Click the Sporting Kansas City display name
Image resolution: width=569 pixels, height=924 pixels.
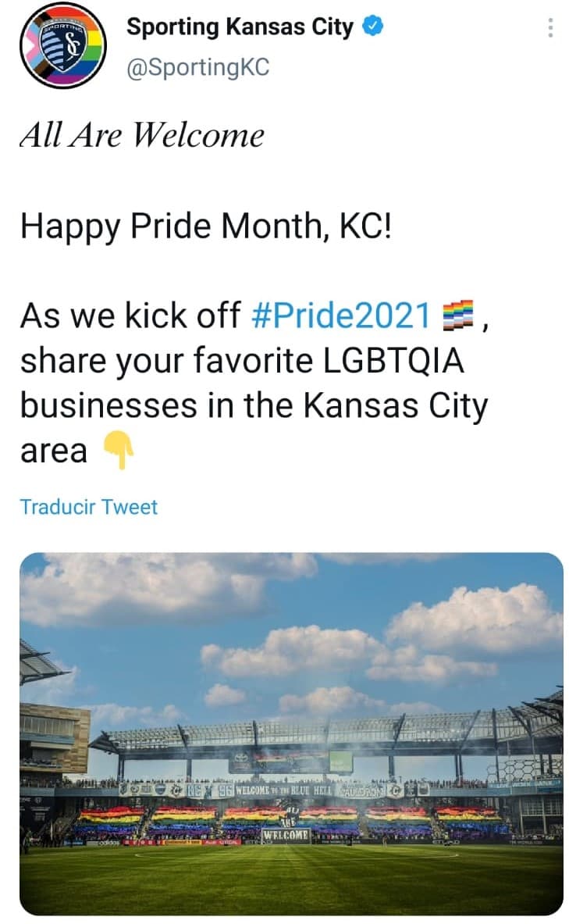[x=244, y=26]
